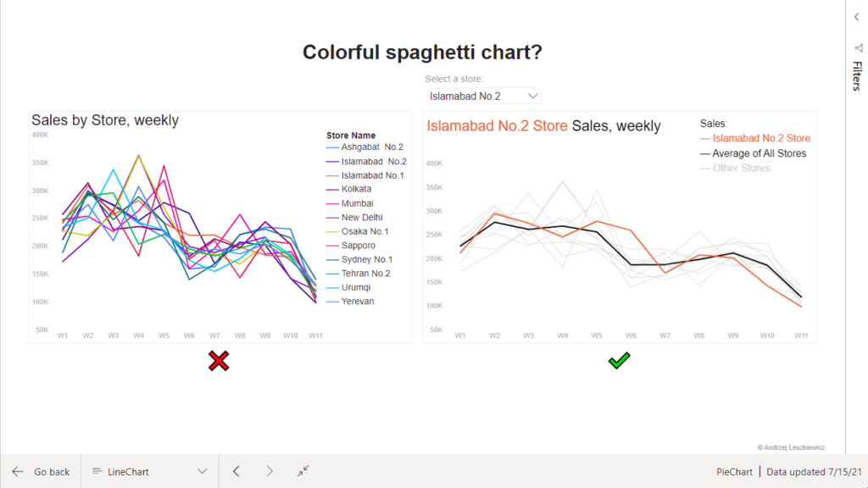Image resolution: width=868 pixels, height=488 pixels.
Task: Switch to the PieChart page
Action: pyautogui.click(x=732, y=471)
